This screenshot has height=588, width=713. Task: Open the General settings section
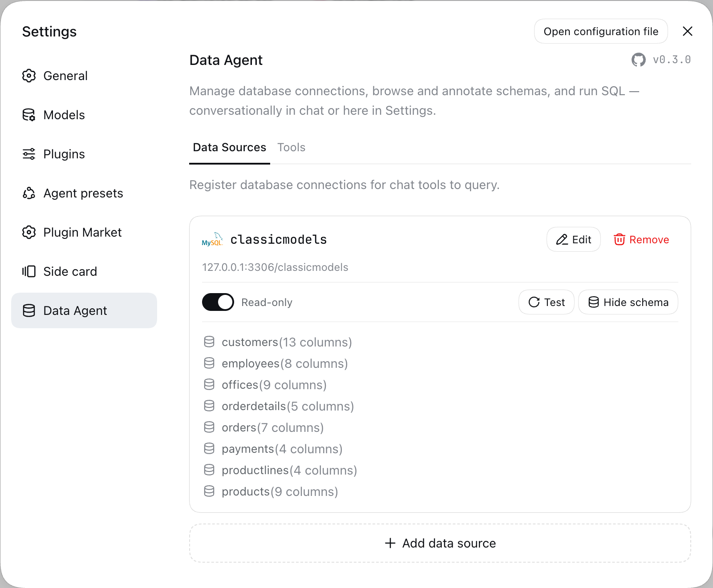[84, 76]
